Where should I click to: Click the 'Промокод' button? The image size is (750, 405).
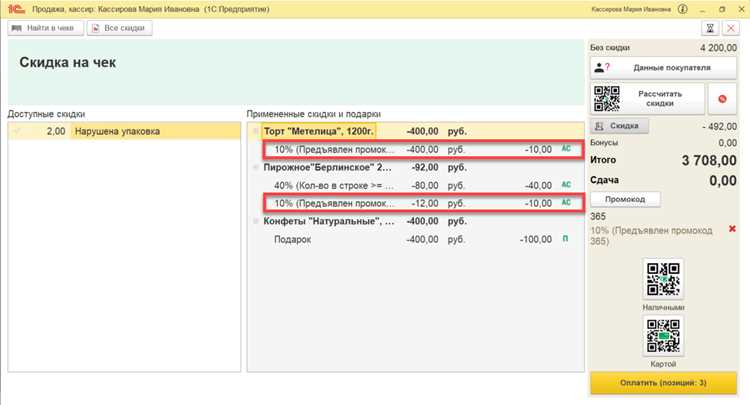[x=625, y=199]
